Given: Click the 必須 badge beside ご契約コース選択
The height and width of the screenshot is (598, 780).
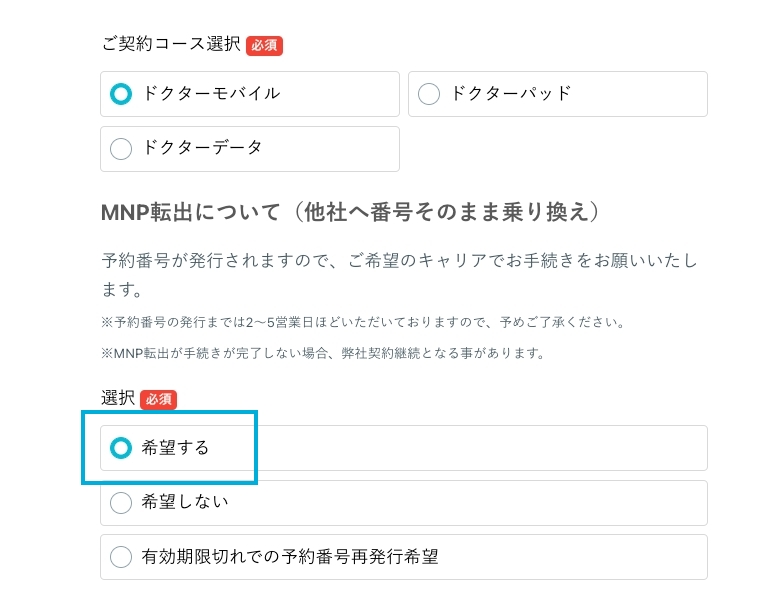Looking at the screenshot, I should (265, 46).
